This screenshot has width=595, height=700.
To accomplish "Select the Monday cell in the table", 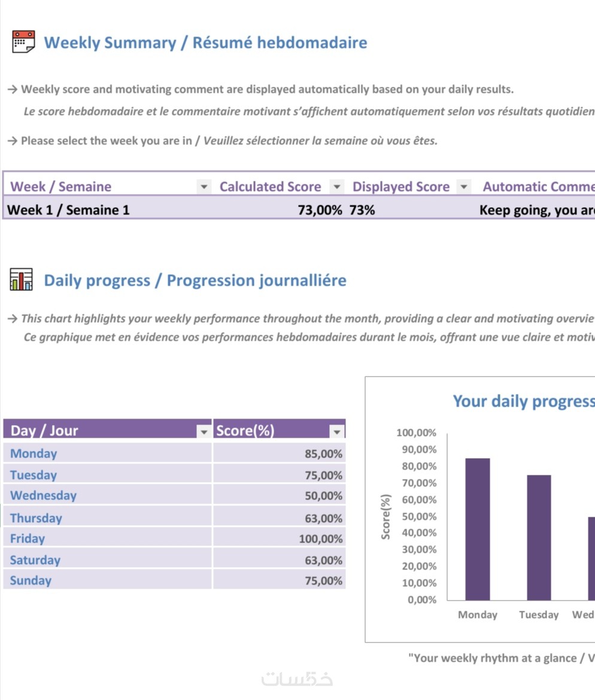I will tap(34, 453).
